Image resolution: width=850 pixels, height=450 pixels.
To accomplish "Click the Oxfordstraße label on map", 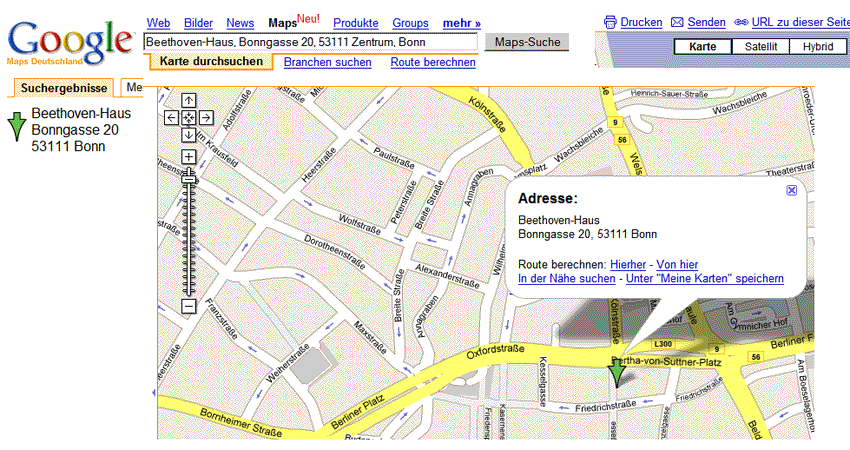I will pyautogui.click(x=495, y=351).
